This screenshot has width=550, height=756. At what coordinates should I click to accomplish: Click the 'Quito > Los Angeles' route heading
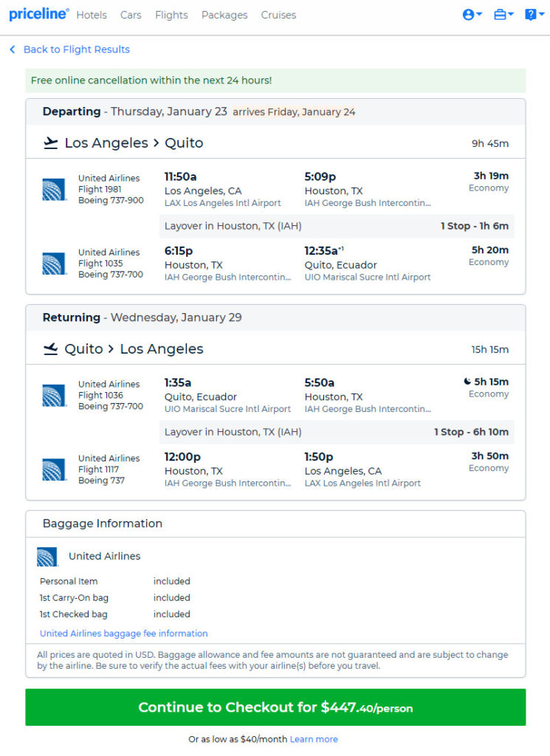click(x=134, y=348)
